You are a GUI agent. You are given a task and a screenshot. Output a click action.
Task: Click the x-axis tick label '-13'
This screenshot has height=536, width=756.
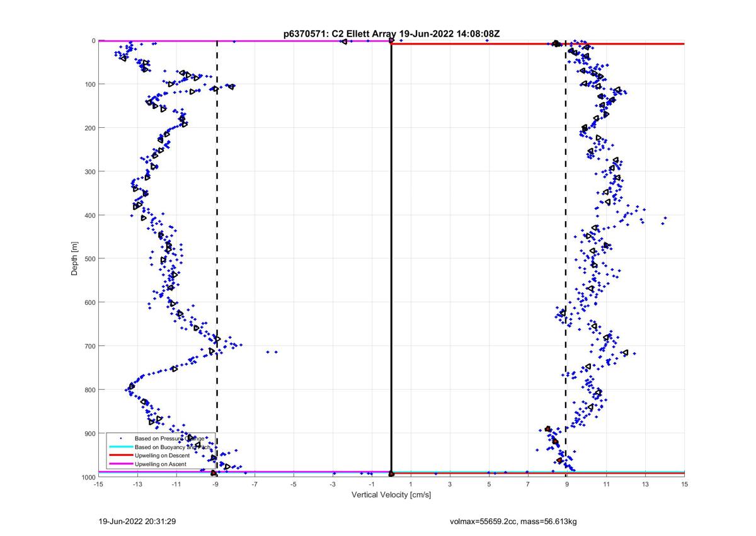[137, 484]
